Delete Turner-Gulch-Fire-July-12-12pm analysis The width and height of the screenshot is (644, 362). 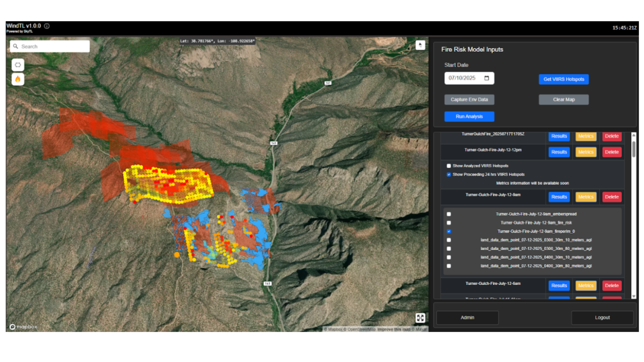(612, 152)
